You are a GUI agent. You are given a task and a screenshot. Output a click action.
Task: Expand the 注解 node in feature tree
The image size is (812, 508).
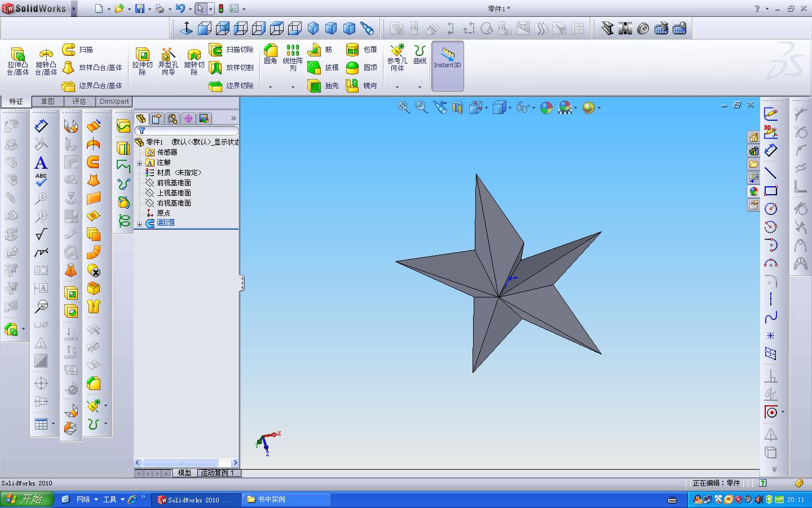(x=140, y=163)
